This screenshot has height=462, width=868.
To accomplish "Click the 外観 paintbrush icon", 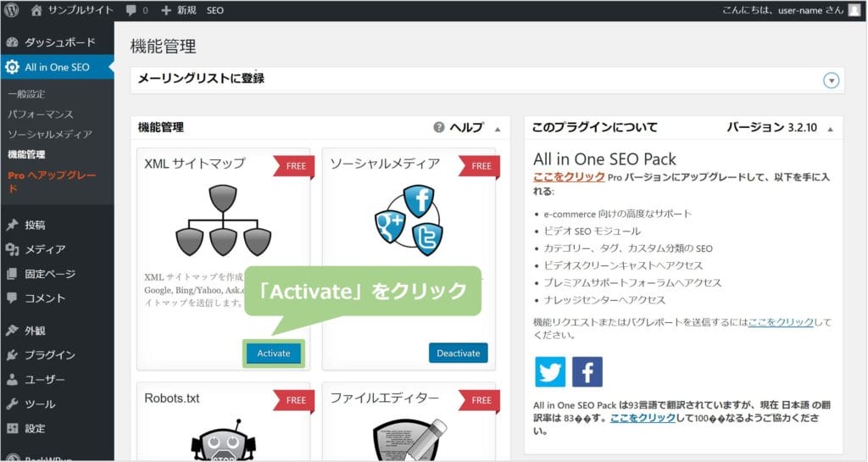I will point(12,331).
